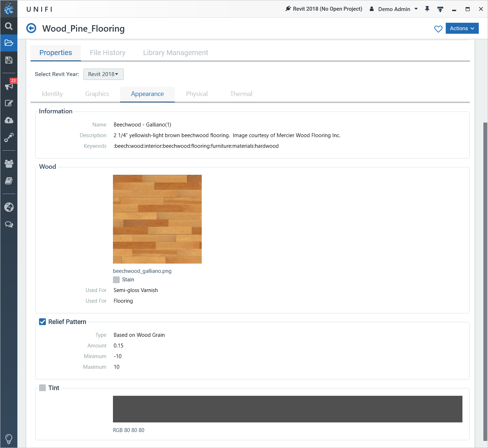The height and width of the screenshot is (448, 488).
Task: Open the chat bubbles icon
Action: pos(9,225)
